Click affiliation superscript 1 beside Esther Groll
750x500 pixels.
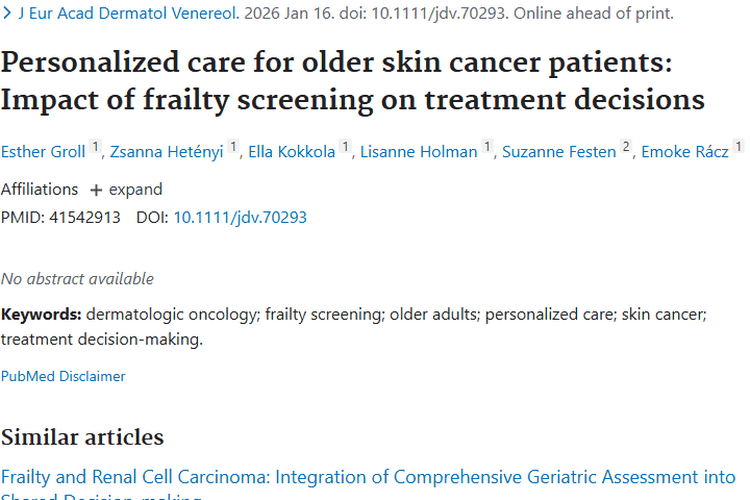point(96,148)
